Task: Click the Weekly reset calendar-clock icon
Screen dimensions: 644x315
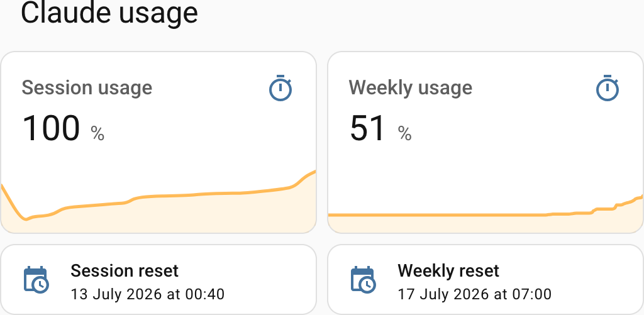Action: 363,280
